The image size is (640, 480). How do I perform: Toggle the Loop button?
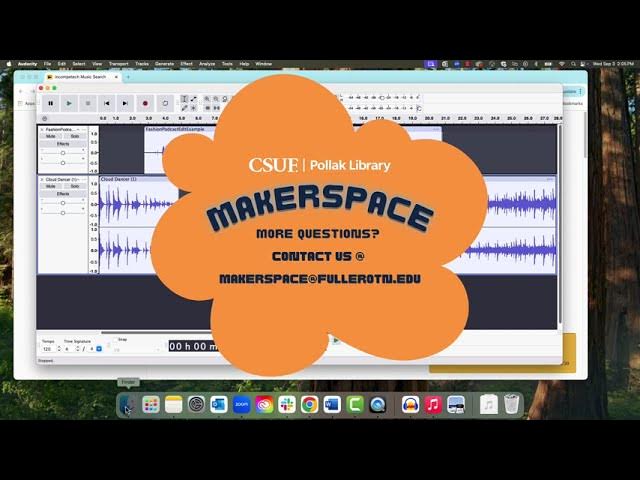pos(165,104)
